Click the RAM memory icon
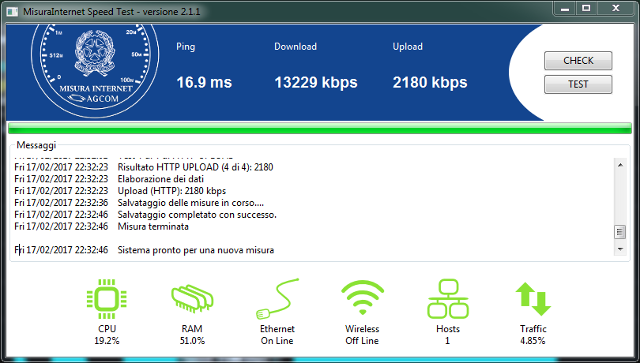The image size is (640, 363). pyautogui.click(x=192, y=299)
